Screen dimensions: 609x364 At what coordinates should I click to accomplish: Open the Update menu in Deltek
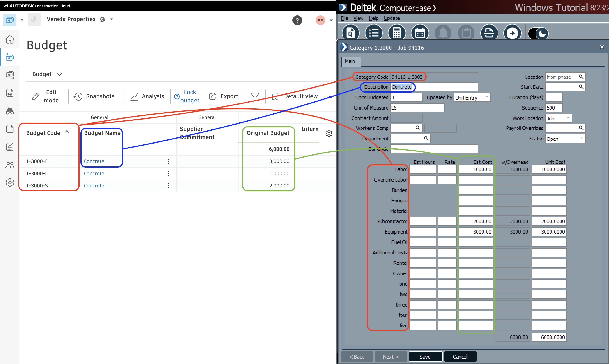[x=392, y=18]
